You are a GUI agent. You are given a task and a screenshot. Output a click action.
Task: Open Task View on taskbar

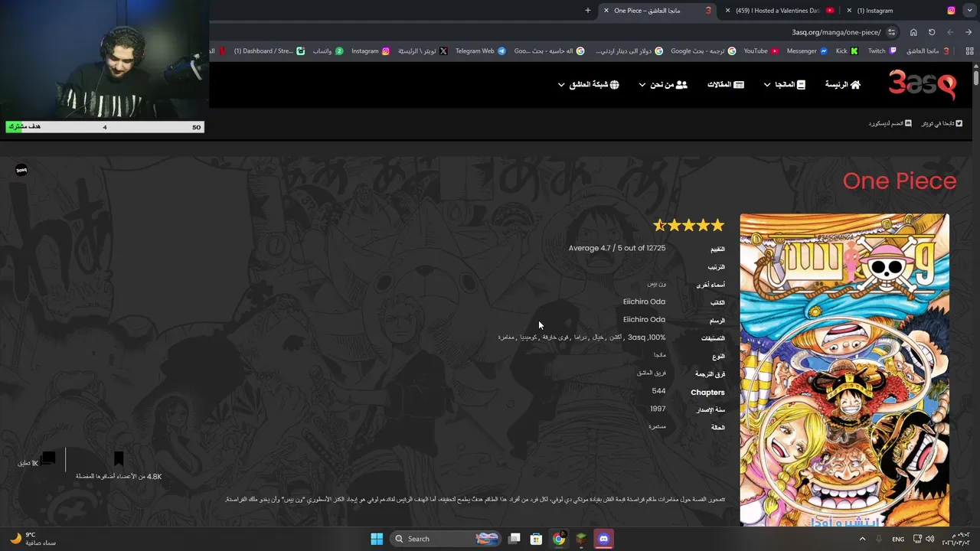[x=514, y=539]
